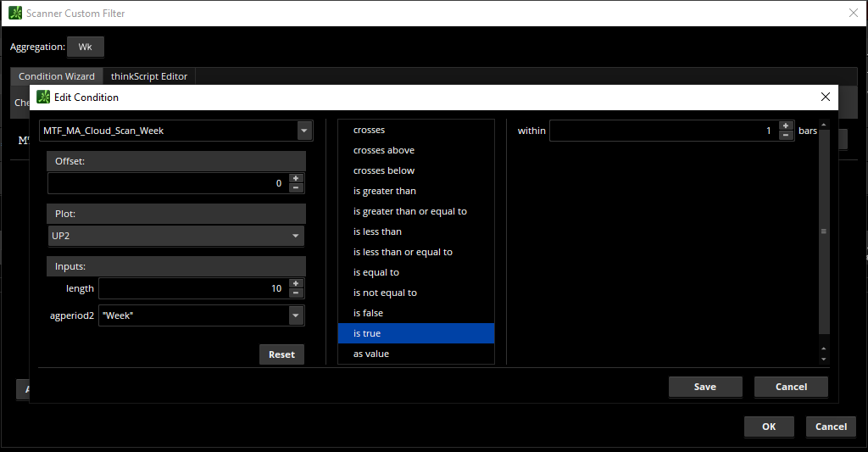Decrease the length input with minus button
Image resolution: width=868 pixels, height=452 pixels.
coord(295,293)
